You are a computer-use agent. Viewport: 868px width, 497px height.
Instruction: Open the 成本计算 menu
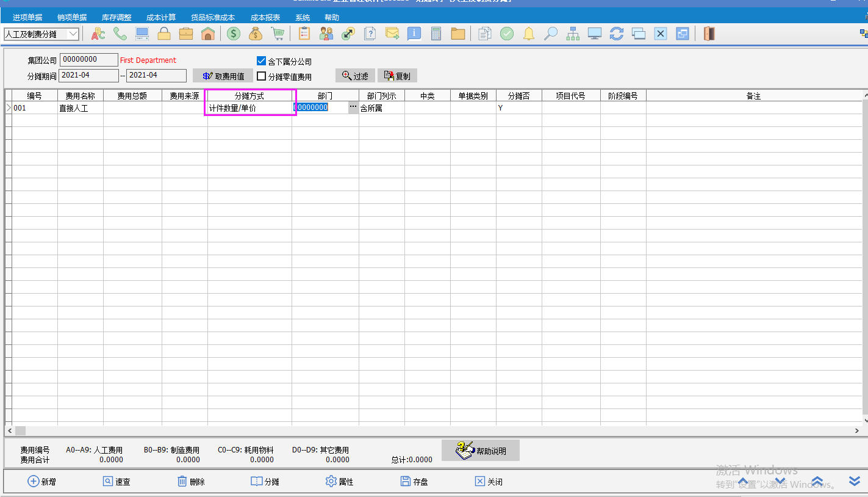[x=161, y=18]
